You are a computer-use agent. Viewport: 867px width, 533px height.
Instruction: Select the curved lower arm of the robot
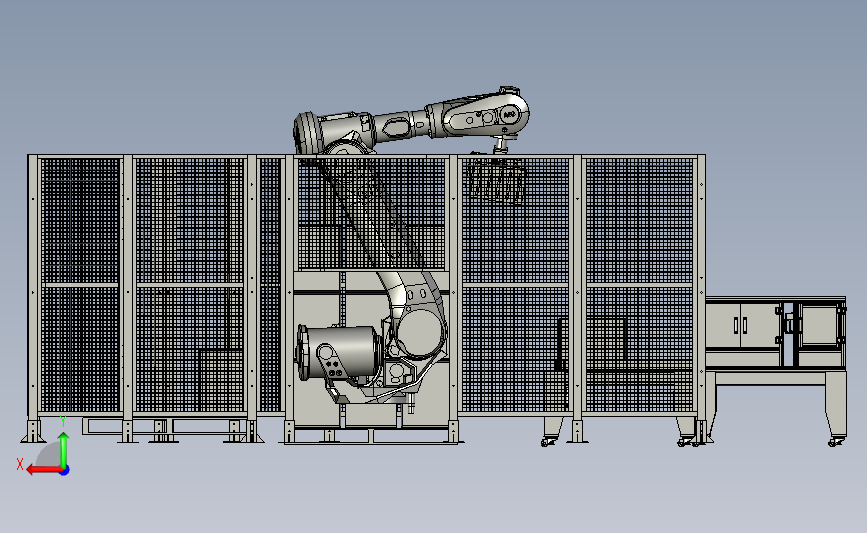click(x=412, y=299)
